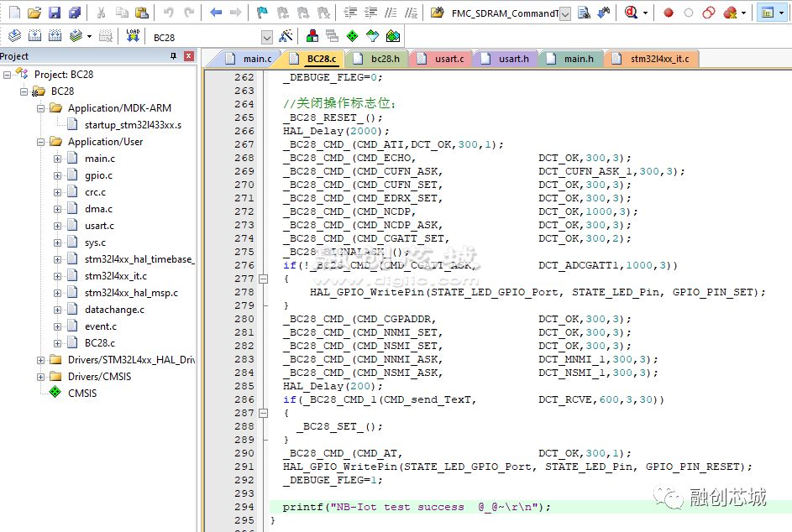Save all files icon

pos(75,12)
